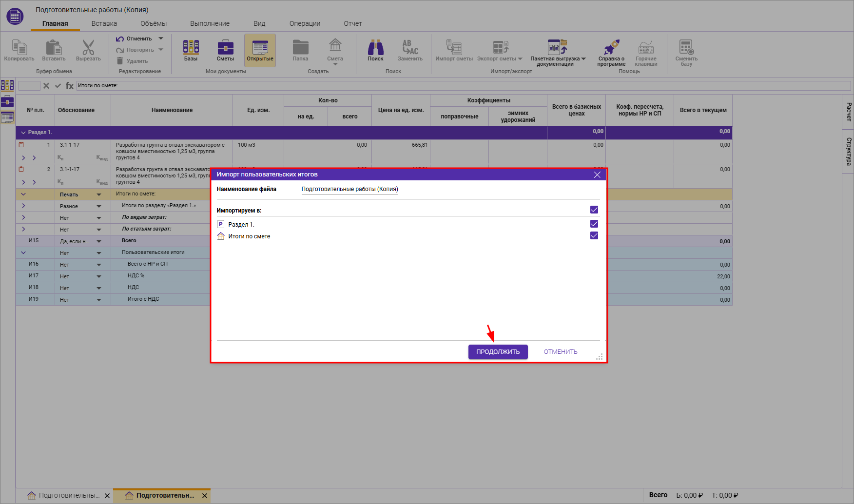Screen dimensions: 854x504
Task: Toggle the Импортируем в select-all checkbox
Action: [x=594, y=210]
